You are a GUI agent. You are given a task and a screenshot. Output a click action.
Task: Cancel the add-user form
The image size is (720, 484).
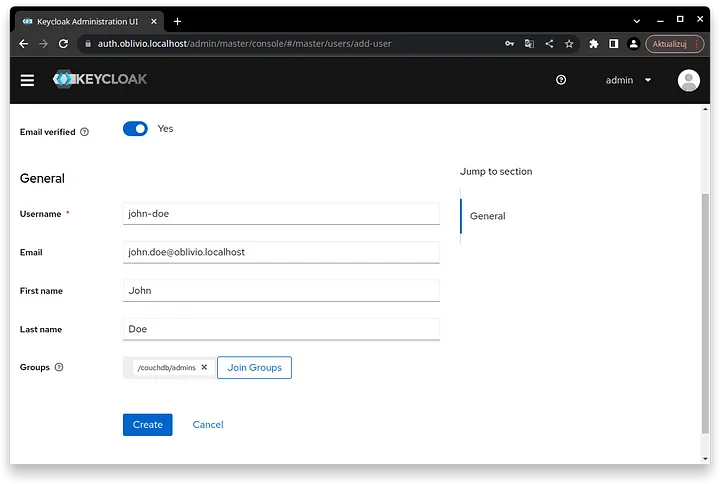pos(208,424)
